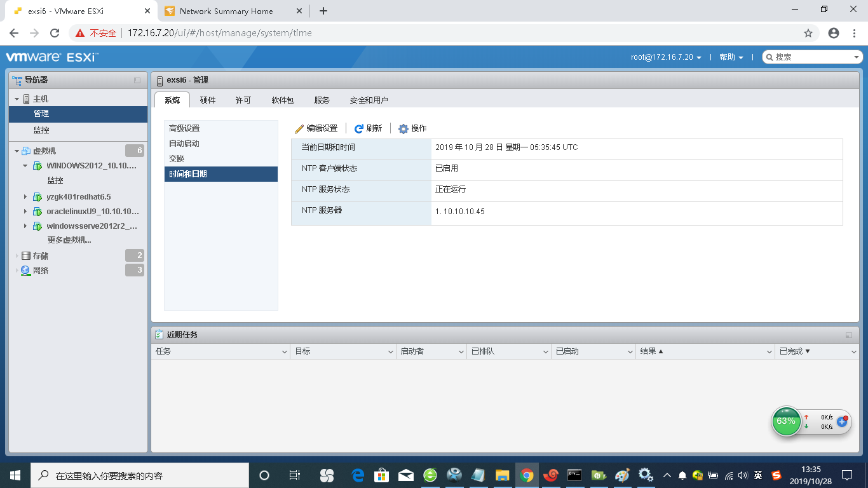Click the networking (网络) icon
This screenshot has height=488, width=868.
click(25, 270)
